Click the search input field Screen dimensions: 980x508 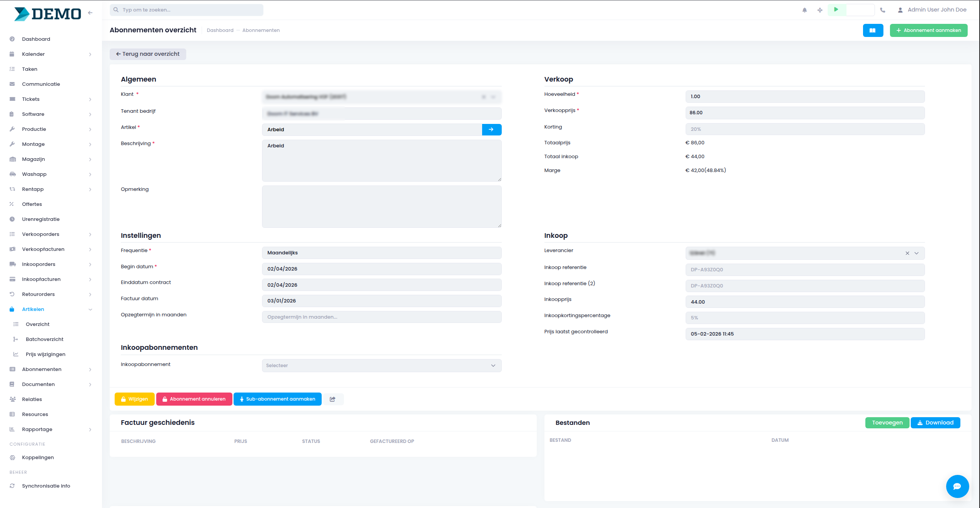click(x=187, y=10)
